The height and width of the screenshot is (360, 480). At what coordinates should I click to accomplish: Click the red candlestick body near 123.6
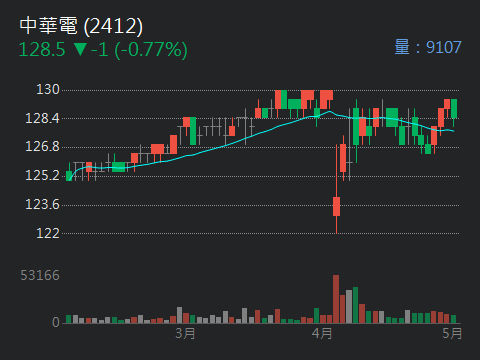click(x=336, y=206)
